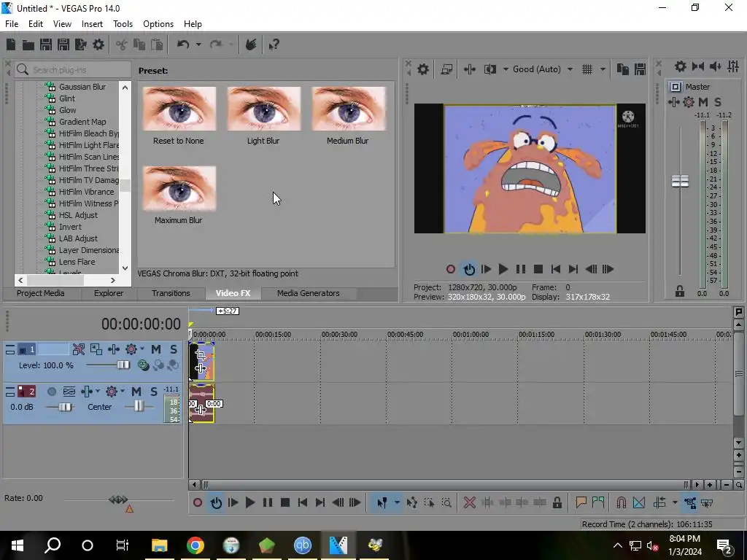Open the Media Generators tab
Image resolution: width=747 pixels, height=560 pixels.
click(x=309, y=293)
